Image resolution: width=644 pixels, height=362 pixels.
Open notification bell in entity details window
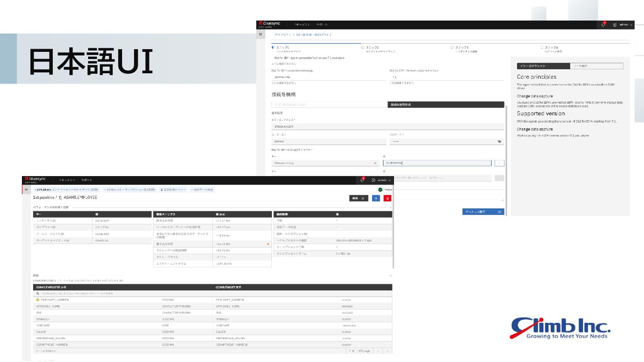coord(363,180)
